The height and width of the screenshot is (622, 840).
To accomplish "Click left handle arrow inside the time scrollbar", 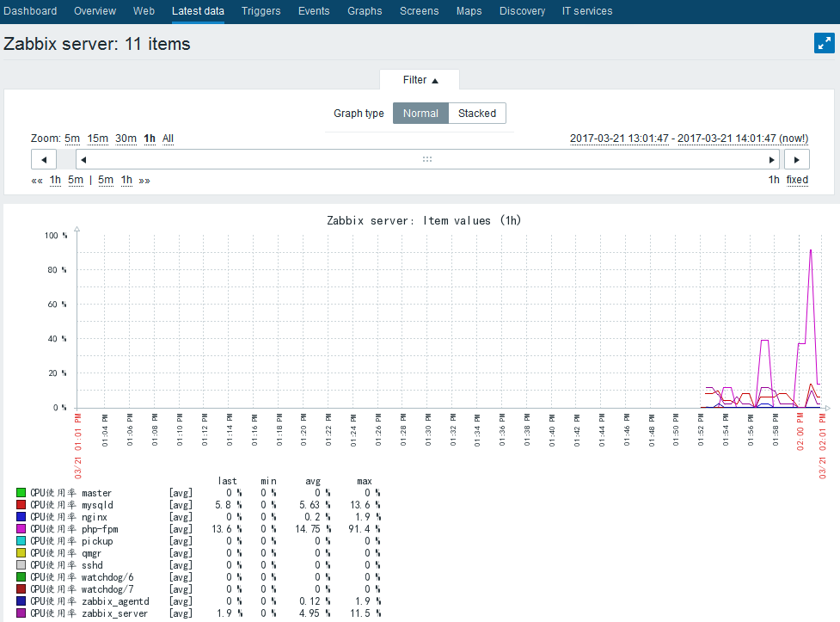I will tap(83, 160).
